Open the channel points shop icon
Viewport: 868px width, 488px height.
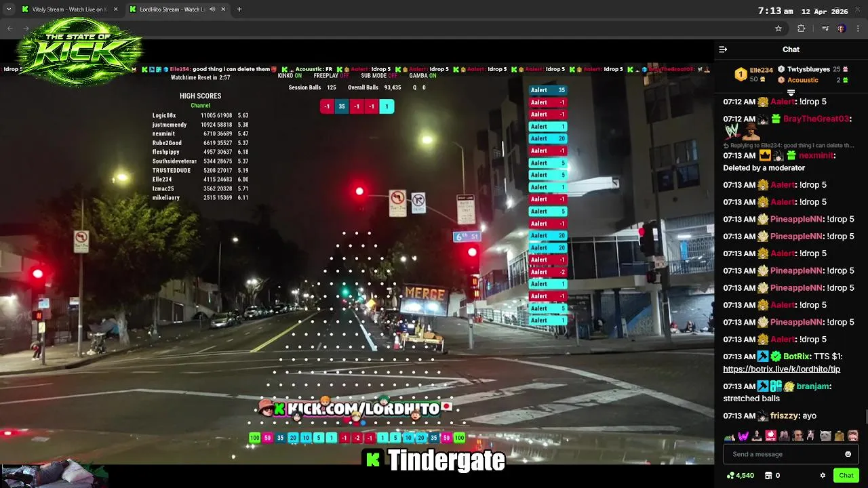click(768, 475)
